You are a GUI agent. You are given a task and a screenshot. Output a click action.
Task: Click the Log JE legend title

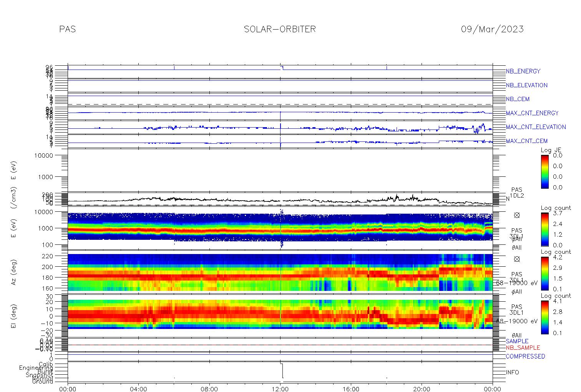tap(551, 150)
